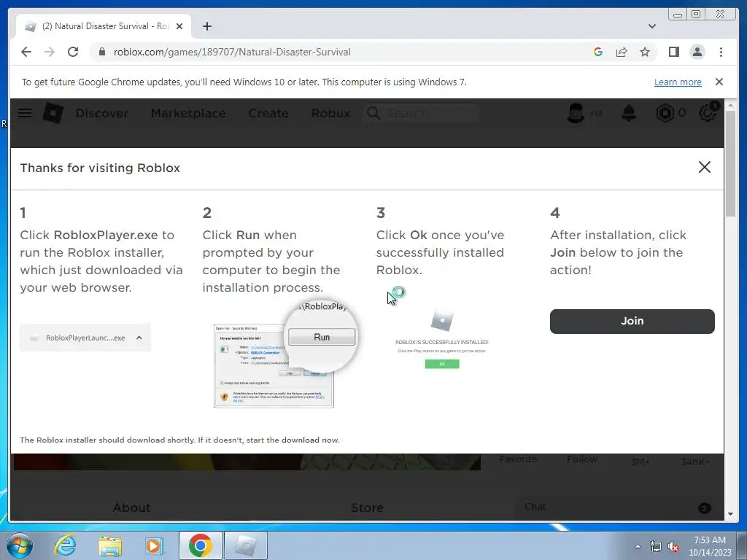Show hidden system tray icons
The height and width of the screenshot is (560, 747).
coord(638,546)
